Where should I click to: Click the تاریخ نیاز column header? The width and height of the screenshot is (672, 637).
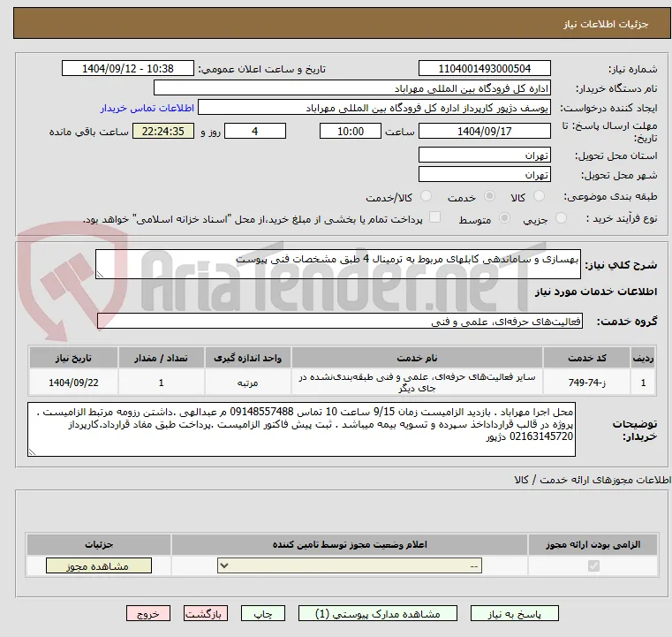click(x=73, y=358)
